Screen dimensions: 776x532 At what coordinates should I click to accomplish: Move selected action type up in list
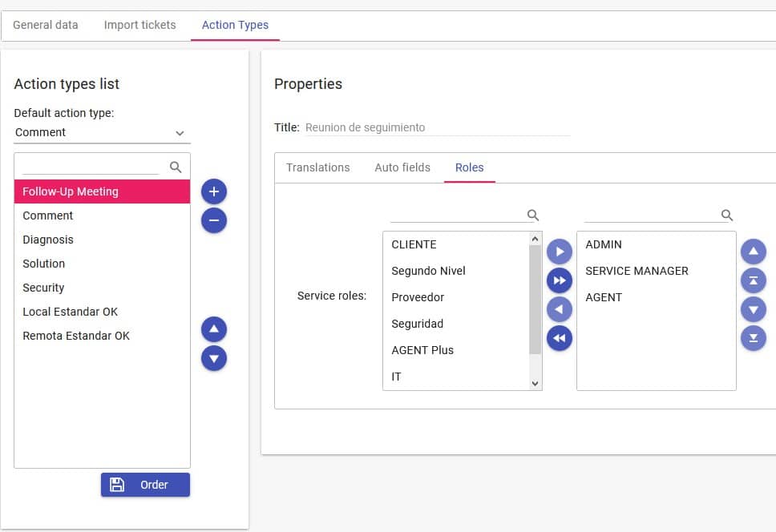213,329
